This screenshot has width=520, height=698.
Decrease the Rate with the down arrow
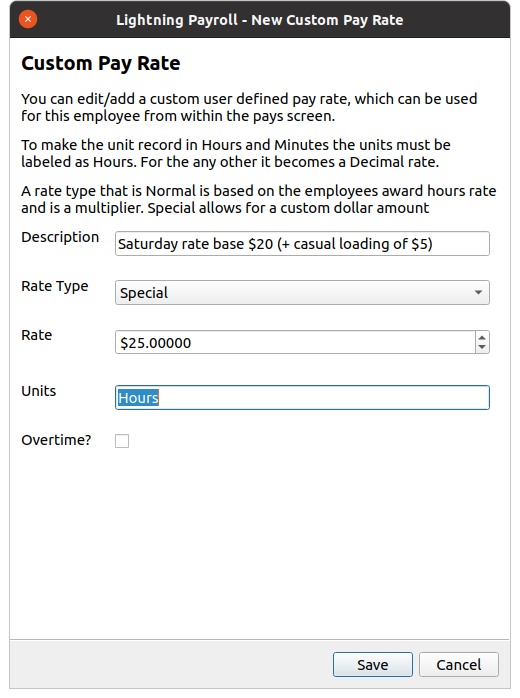click(482, 347)
